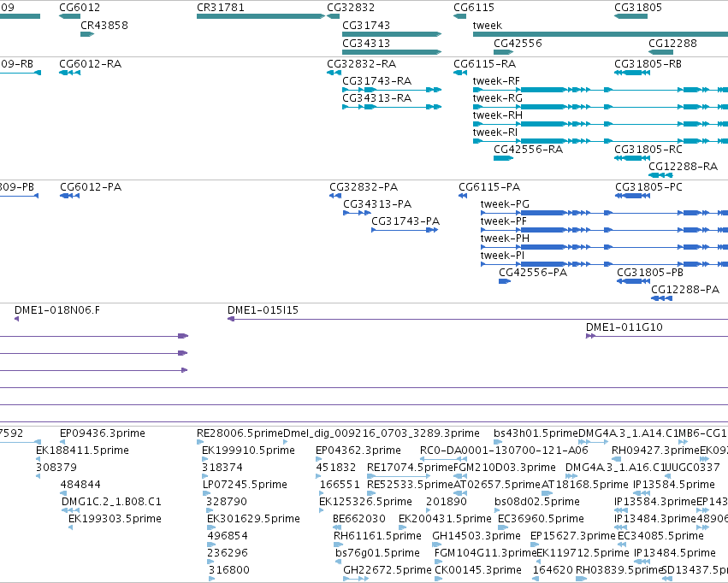Open the CG42556-PA protein label
728x583 pixels.
tap(533, 272)
